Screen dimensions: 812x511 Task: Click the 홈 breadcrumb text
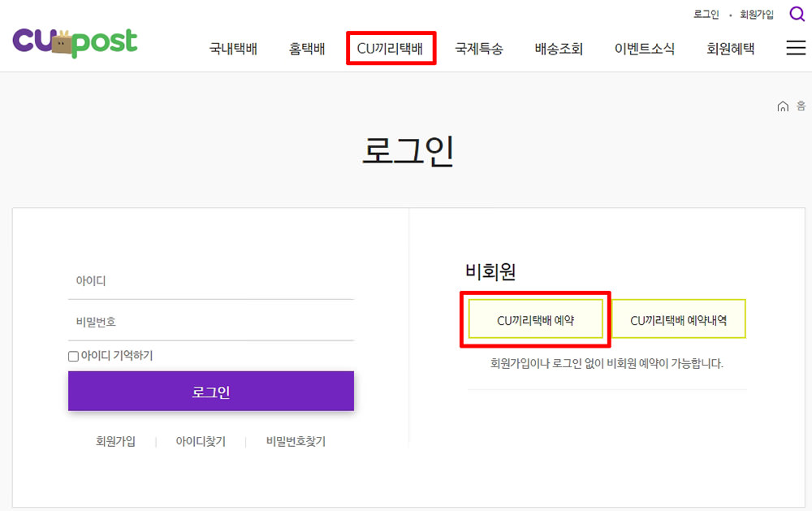click(x=801, y=106)
